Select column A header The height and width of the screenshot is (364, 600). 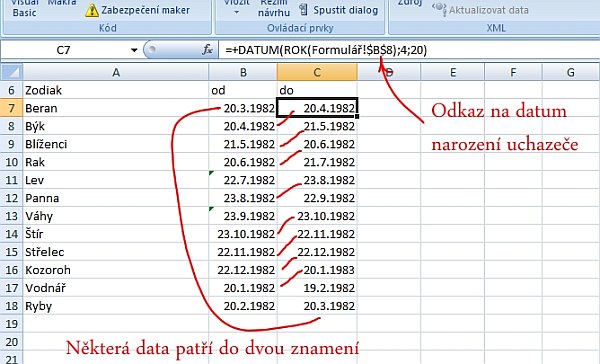click(116, 72)
